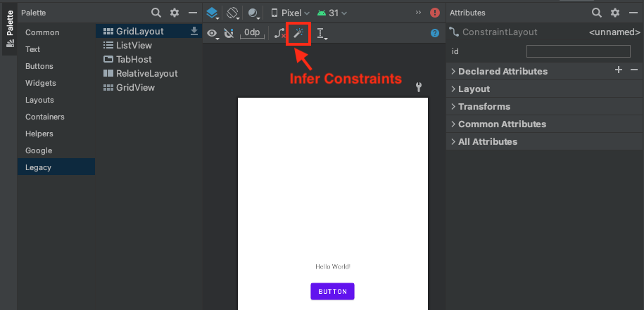
Task: Add a declared attribute with plus
Action: click(619, 70)
